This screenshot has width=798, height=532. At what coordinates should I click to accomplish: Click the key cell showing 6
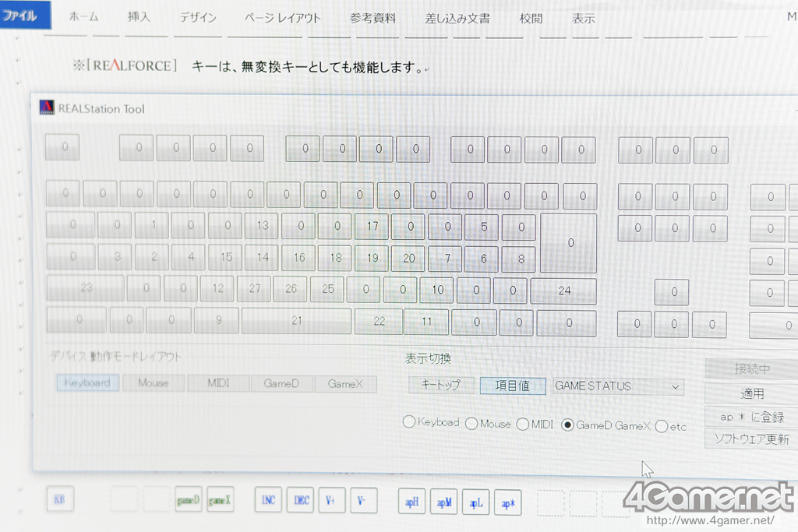point(483,259)
